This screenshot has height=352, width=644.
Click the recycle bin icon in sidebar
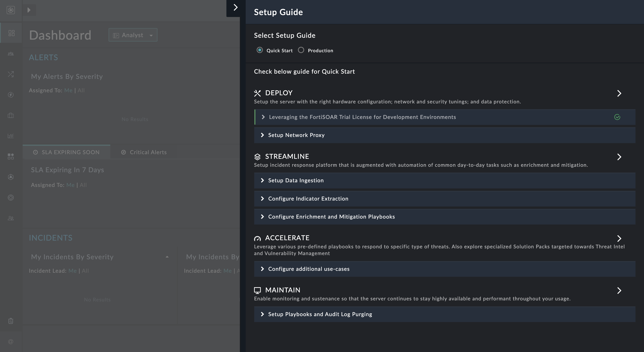[x=11, y=321]
